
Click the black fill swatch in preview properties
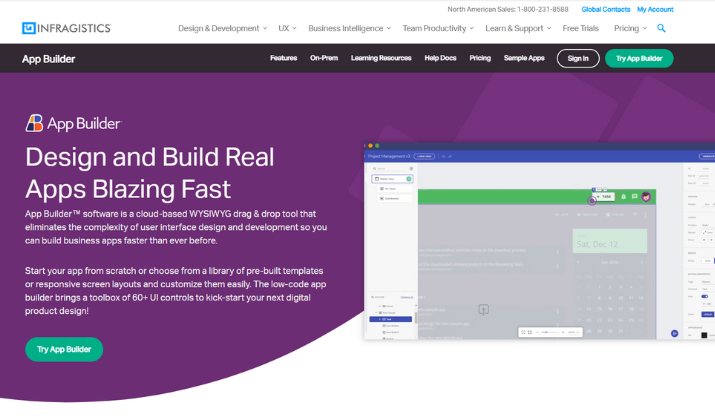click(x=704, y=335)
